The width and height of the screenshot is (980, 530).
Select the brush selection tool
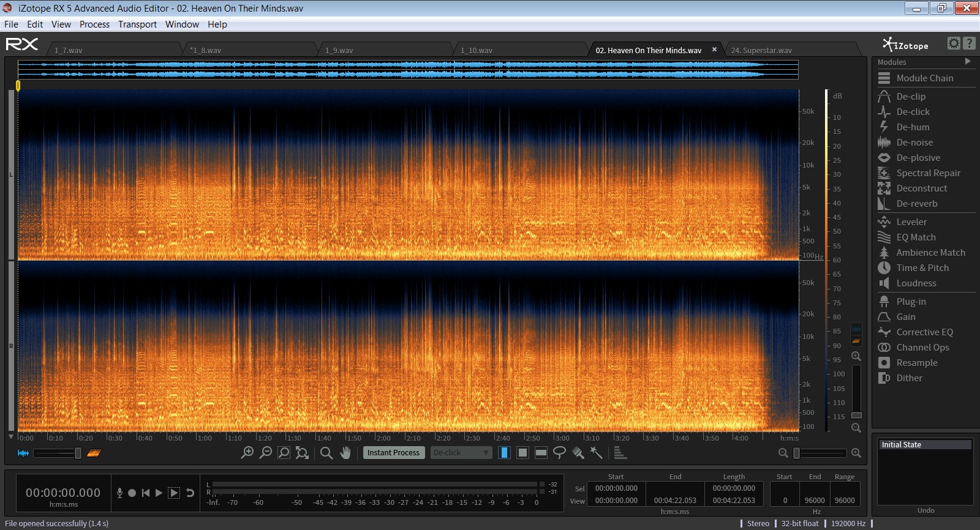point(578,453)
